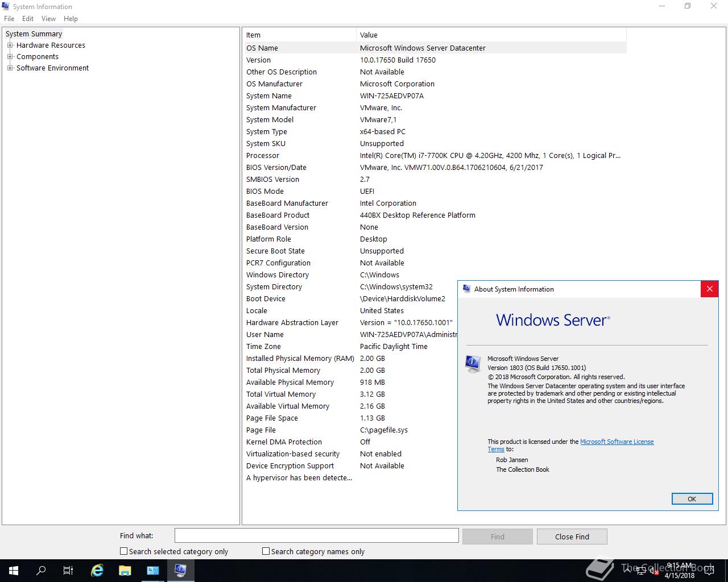Launch Internet Explorer from taskbar
This screenshot has height=582, width=728.
click(x=97, y=571)
